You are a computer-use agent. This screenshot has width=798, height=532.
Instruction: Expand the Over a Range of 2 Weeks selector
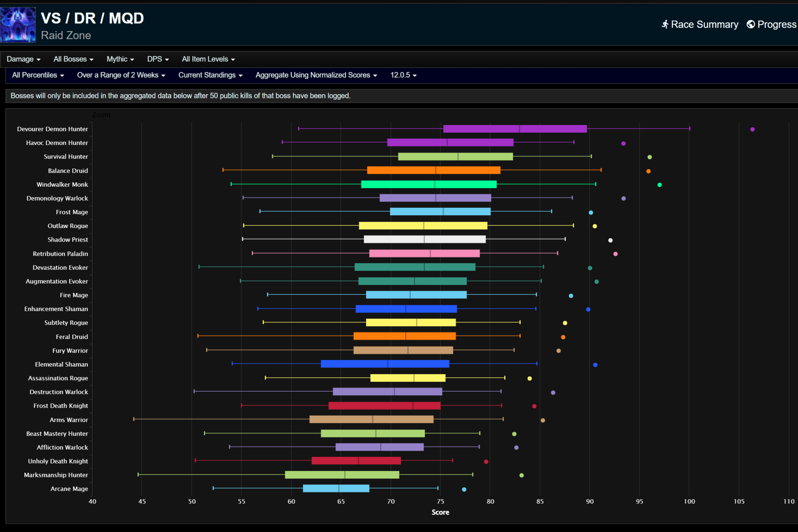[121, 75]
